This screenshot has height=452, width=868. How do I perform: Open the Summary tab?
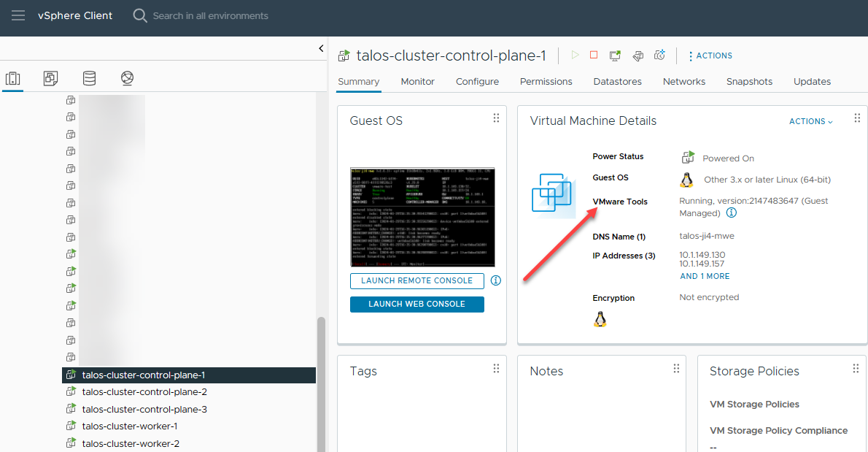pyautogui.click(x=359, y=82)
